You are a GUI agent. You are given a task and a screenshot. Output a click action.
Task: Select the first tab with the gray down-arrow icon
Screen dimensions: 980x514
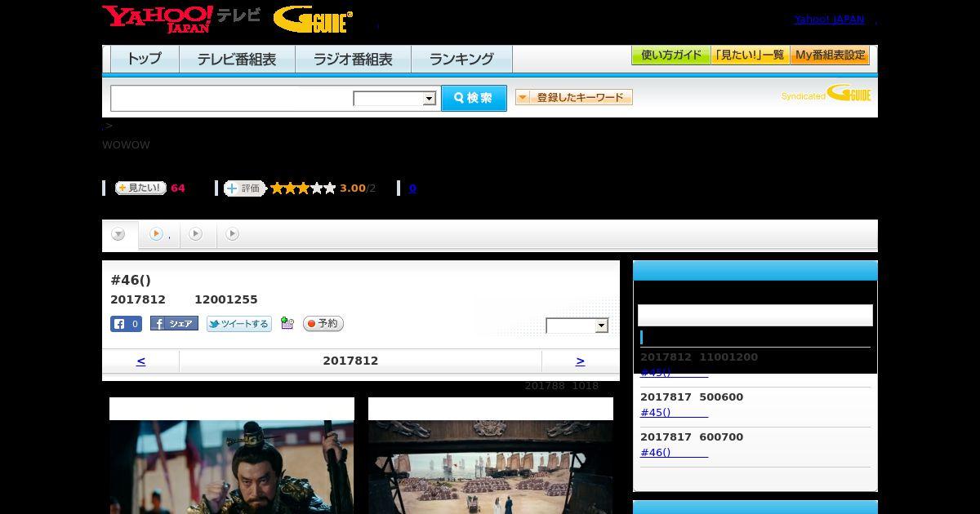(x=119, y=234)
